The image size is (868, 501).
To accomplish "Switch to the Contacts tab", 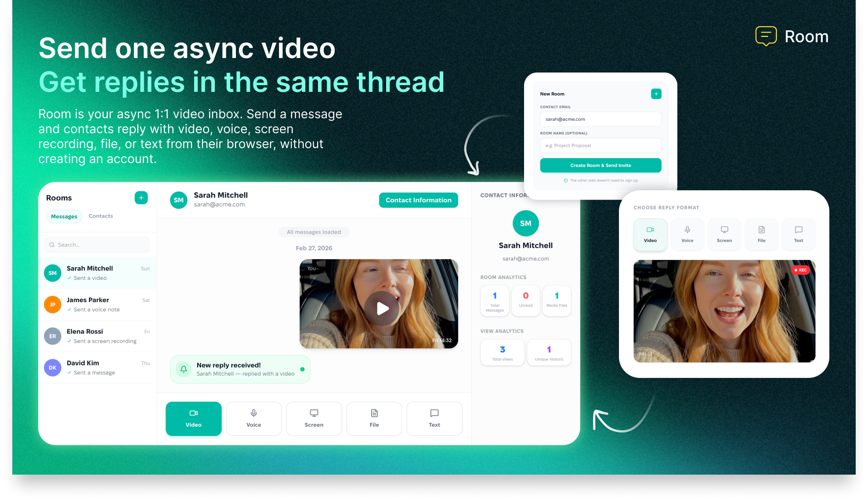I will point(101,216).
